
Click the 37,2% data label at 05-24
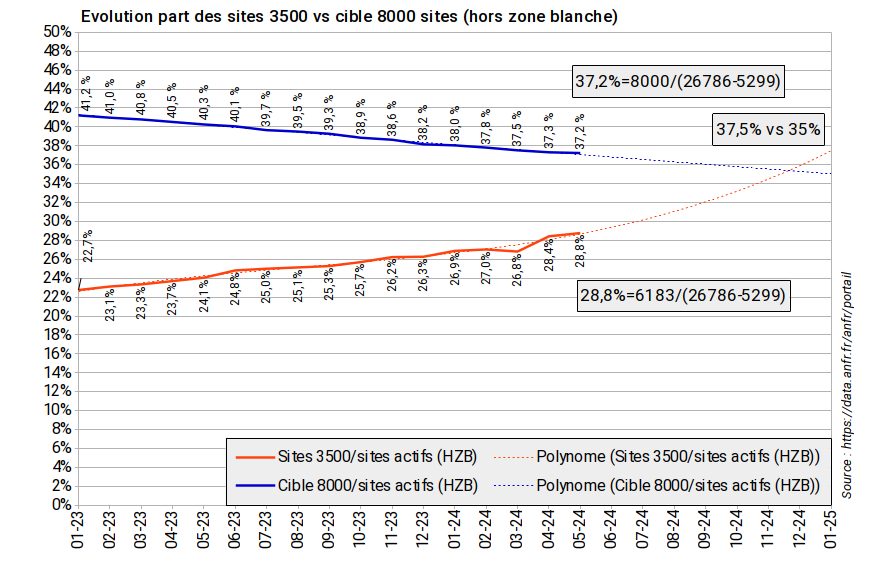(x=579, y=131)
